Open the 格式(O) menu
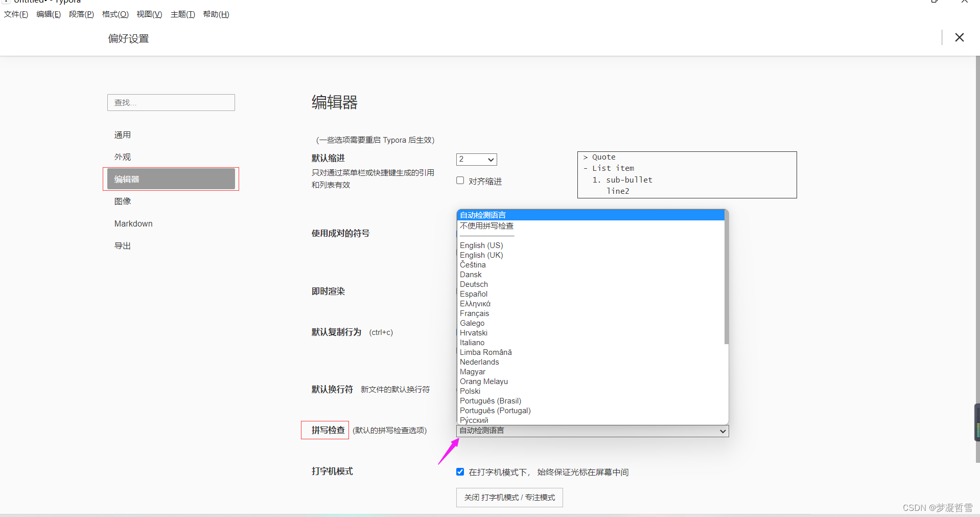This screenshot has height=517, width=980. [x=114, y=14]
